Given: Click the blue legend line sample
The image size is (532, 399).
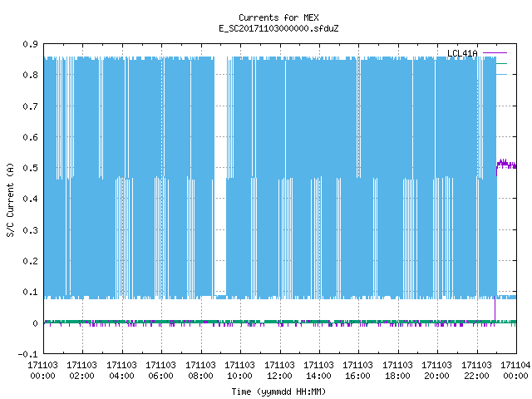Looking at the screenshot, I should click(x=501, y=74).
